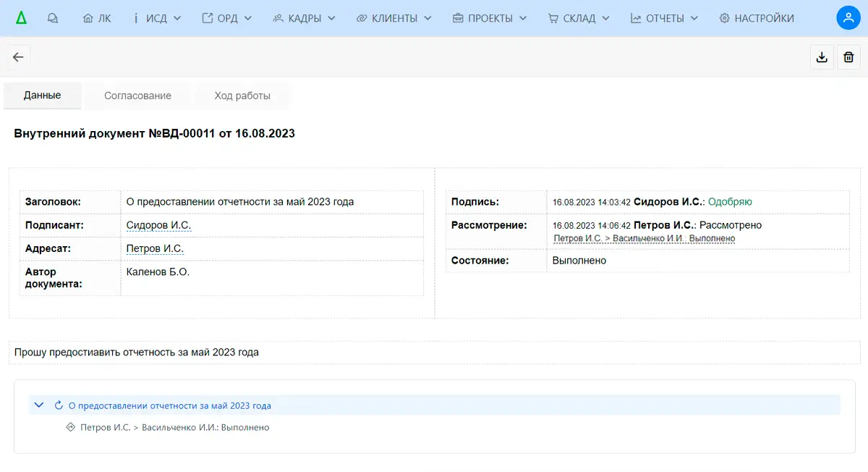The width and height of the screenshot is (868, 472).
Task: Open the ЛК home menu item
Action: (97, 19)
